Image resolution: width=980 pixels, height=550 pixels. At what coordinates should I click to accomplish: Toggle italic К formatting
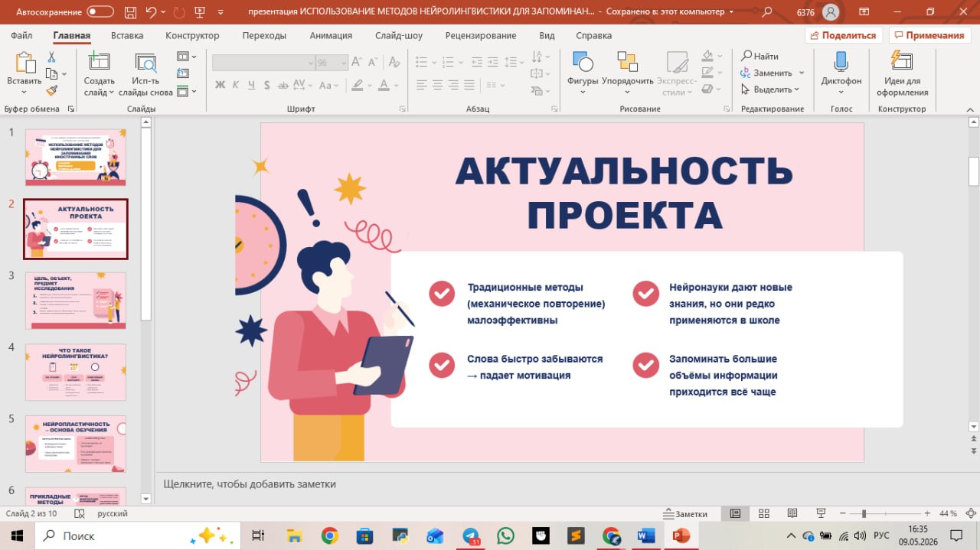tap(235, 85)
